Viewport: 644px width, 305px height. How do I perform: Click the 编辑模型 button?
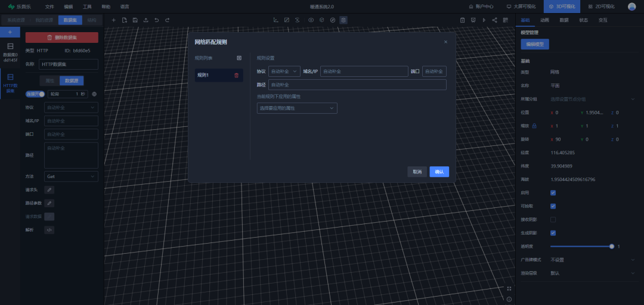click(535, 44)
